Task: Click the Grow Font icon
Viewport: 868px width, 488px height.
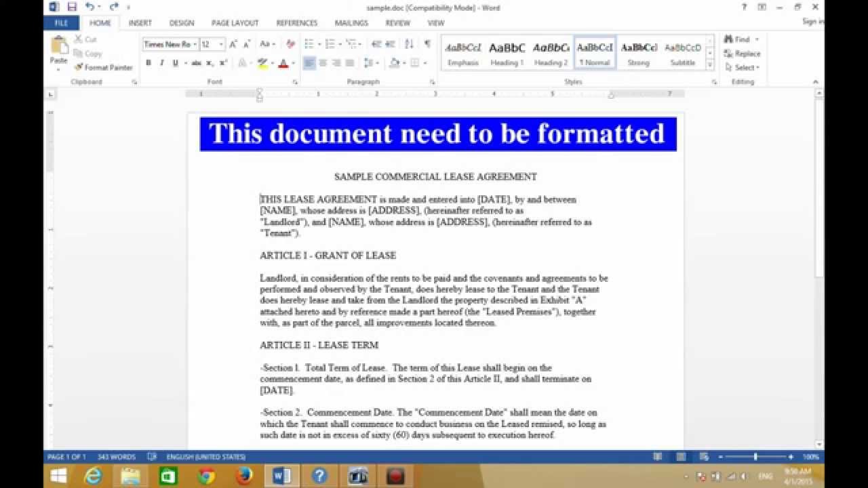Action: [233, 44]
